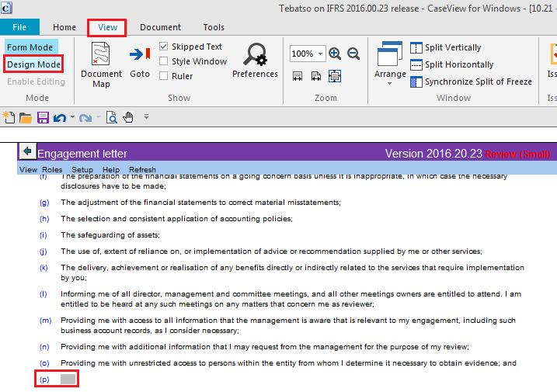Click the grey placeholder in paragraph (p)
Image resolution: width=557 pixels, height=392 pixels.
pos(68,380)
